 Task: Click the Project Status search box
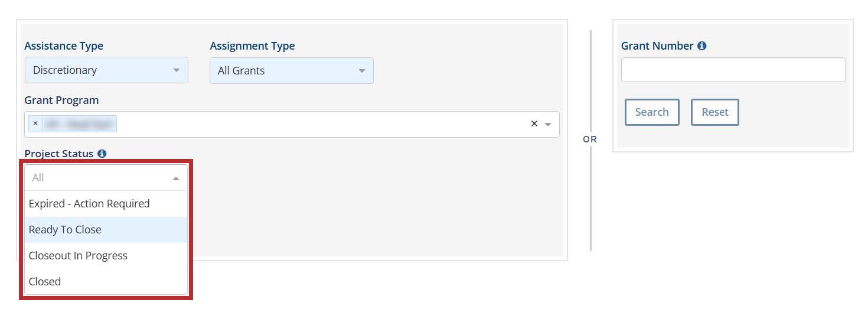coord(94,178)
